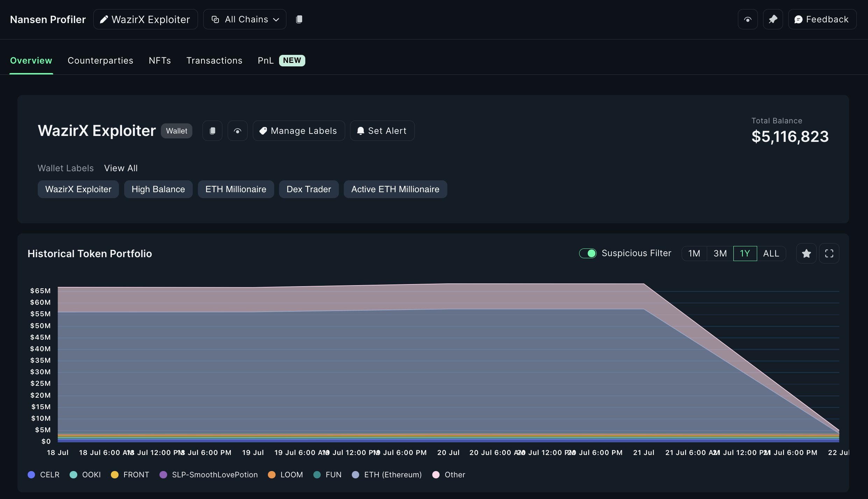868x499 pixels.
Task: Switch to the Counterparties tab
Action: click(x=100, y=60)
